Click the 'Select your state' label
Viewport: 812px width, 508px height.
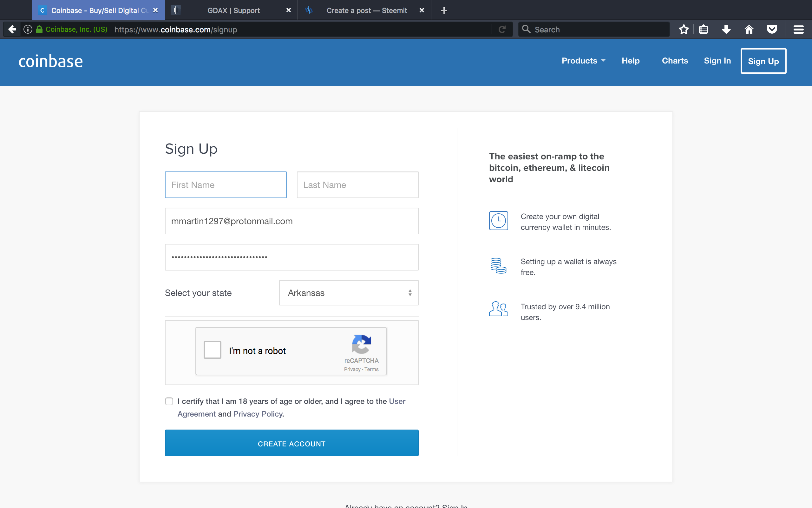pyautogui.click(x=198, y=293)
